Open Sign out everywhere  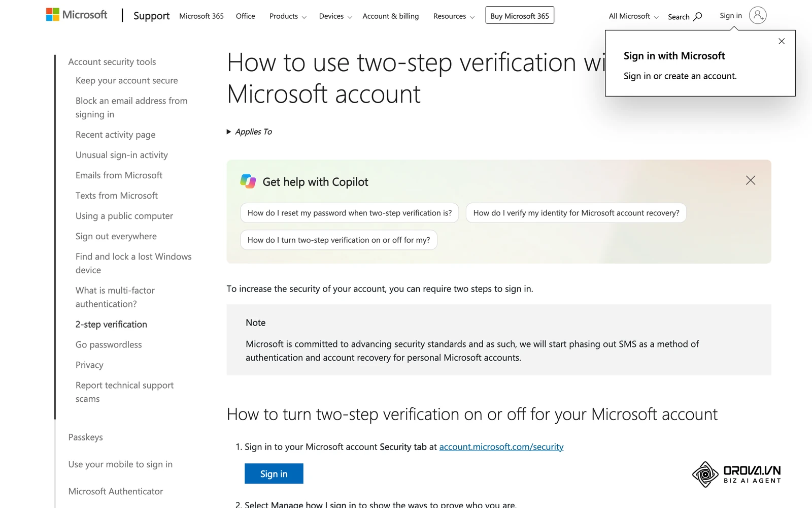click(x=116, y=236)
